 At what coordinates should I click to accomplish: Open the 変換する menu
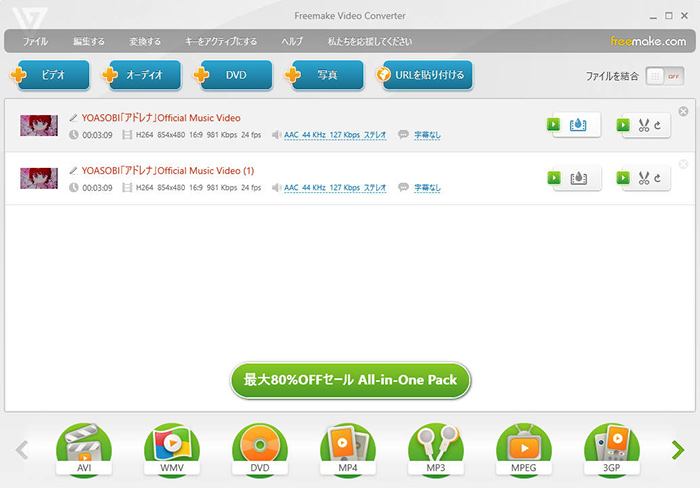[145, 42]
